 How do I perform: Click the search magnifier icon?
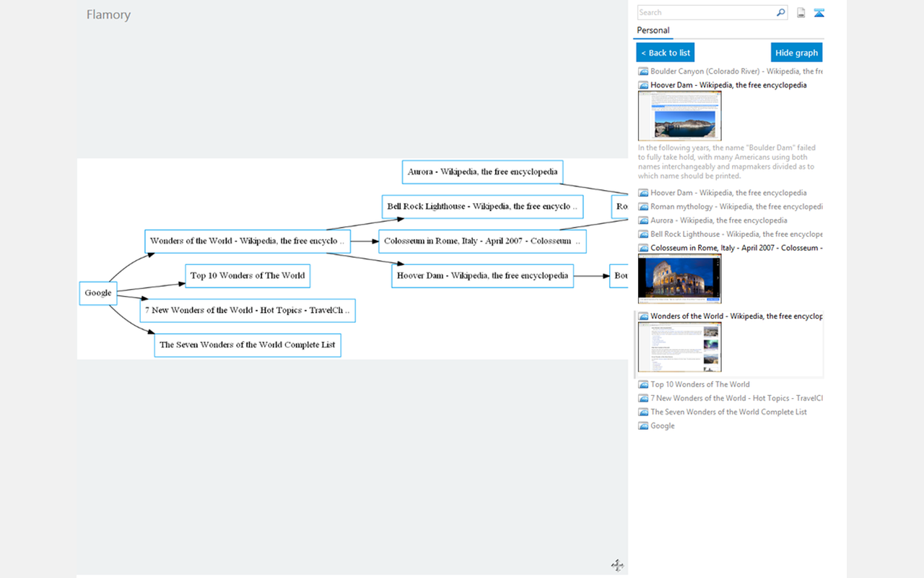click(x=780, y=12)
